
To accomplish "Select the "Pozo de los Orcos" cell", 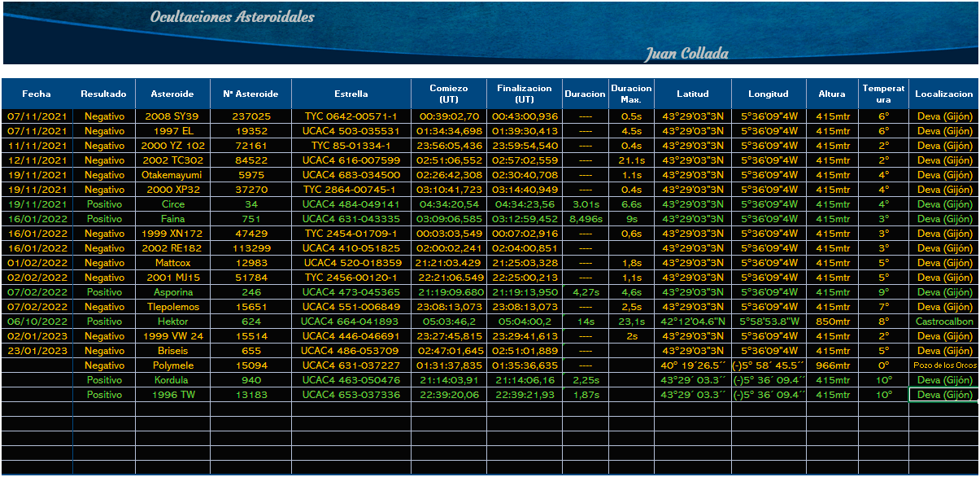I will point(943,365).
